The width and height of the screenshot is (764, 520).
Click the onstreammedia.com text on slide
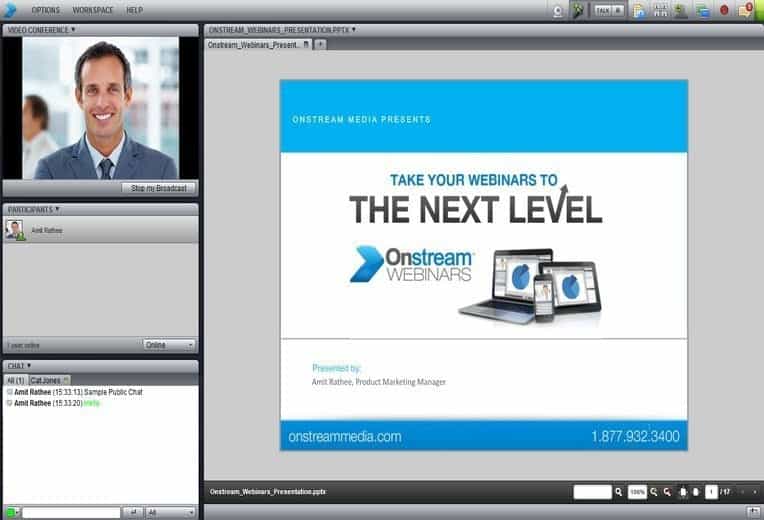[345, 437]
